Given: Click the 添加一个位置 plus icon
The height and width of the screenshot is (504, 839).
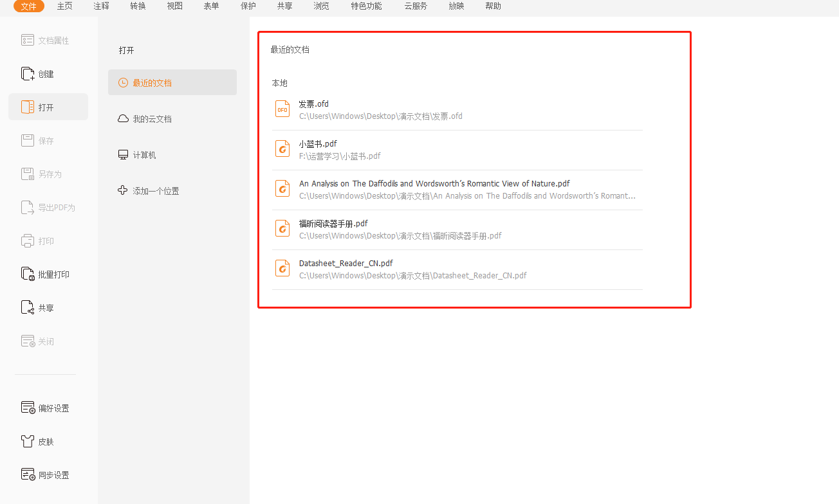Looking at the screenshot, I should point(123,190).
